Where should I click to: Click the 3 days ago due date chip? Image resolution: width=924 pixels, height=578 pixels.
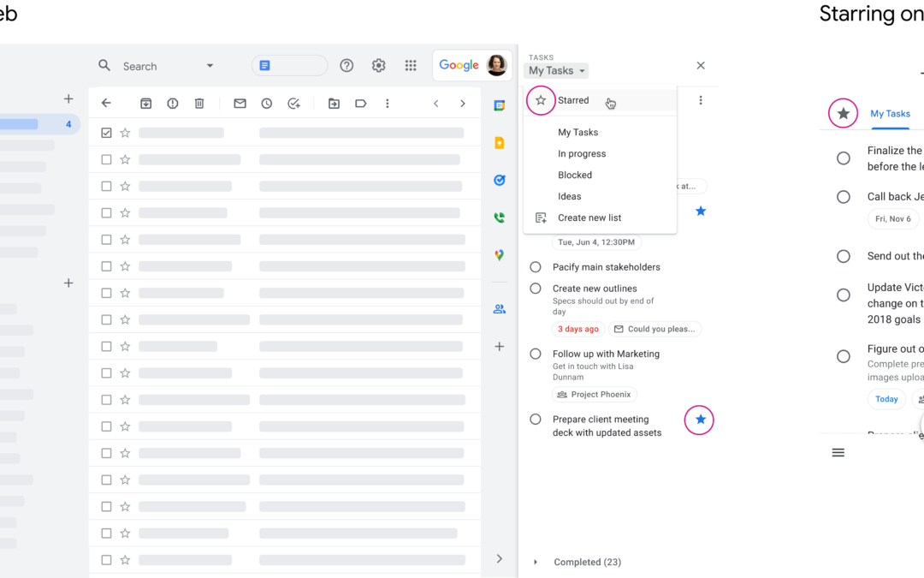[578, 329]
